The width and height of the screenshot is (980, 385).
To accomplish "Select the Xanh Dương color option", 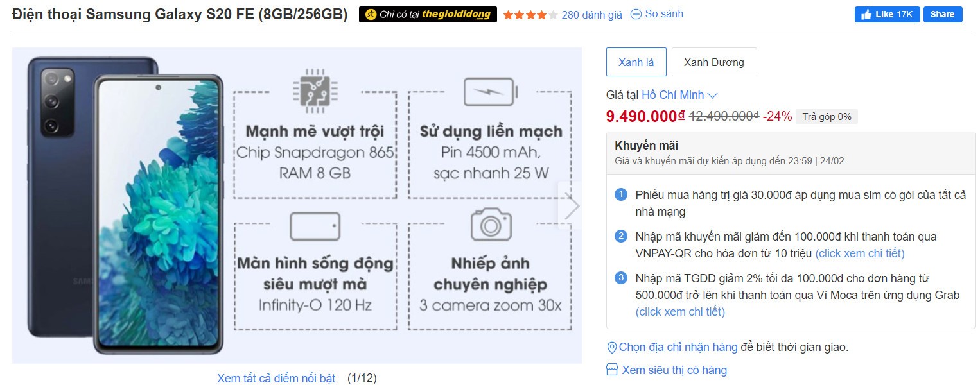I will (713, 62).
